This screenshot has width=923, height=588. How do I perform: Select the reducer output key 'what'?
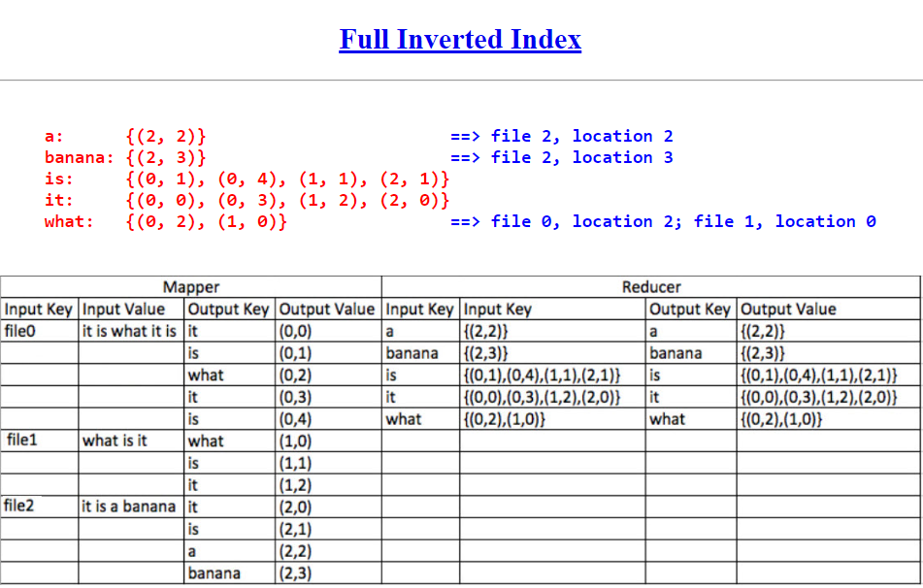pyautogui.click(x=668, y=418)
